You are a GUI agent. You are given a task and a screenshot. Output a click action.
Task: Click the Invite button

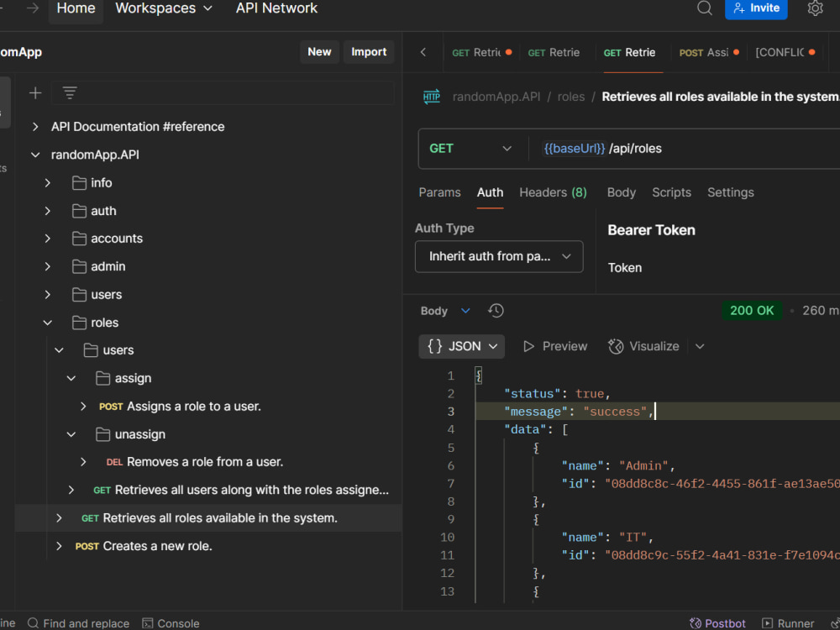[756, 8]
